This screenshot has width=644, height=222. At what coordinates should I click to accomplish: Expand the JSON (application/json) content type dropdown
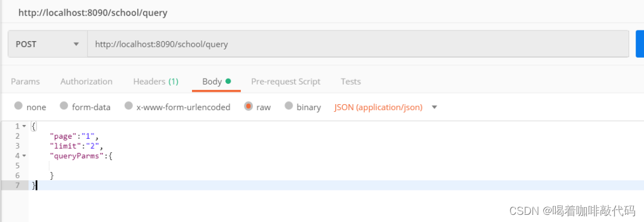[x=386, y=107]
